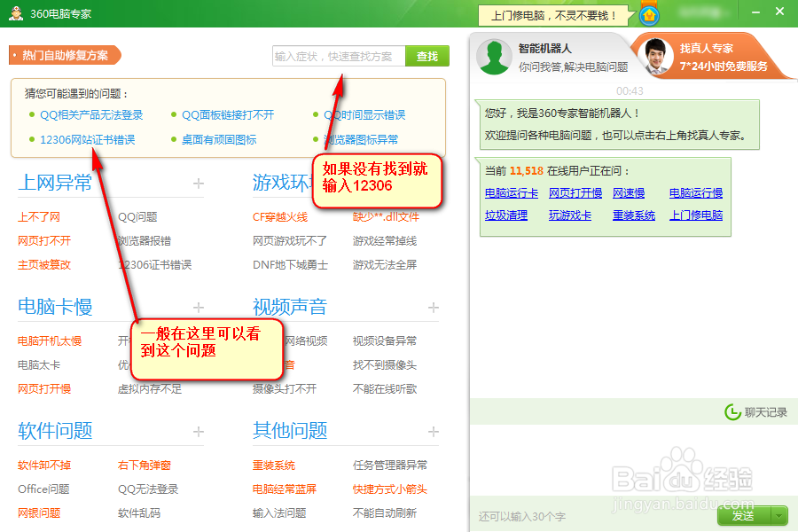Select the QQ无法登录 fix

coord(148,489)
